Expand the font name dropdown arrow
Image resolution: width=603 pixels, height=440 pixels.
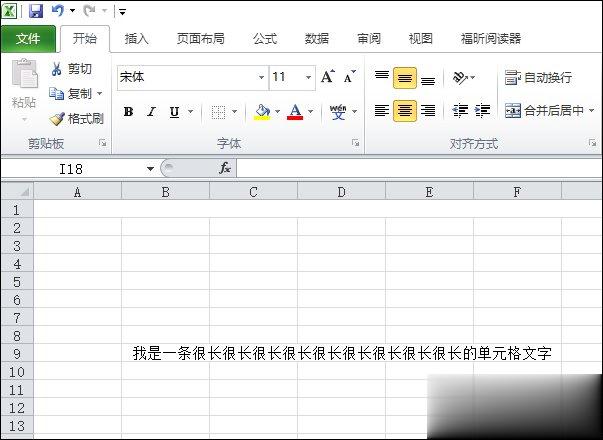click(x=262, y=77)
